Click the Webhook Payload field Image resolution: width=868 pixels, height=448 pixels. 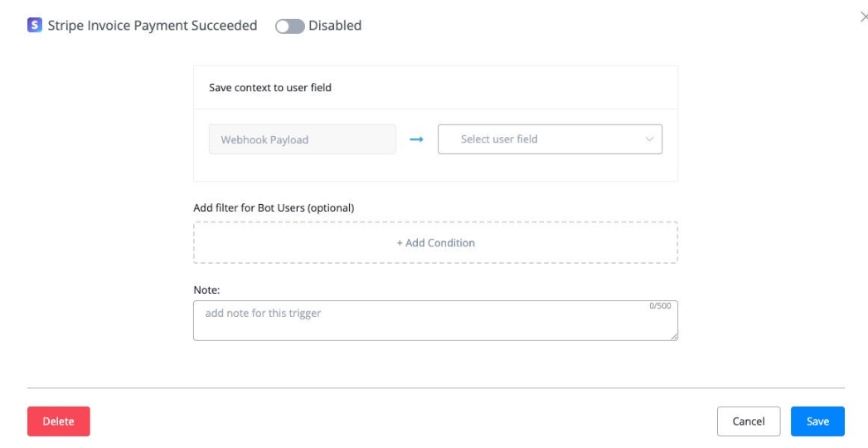302,139
